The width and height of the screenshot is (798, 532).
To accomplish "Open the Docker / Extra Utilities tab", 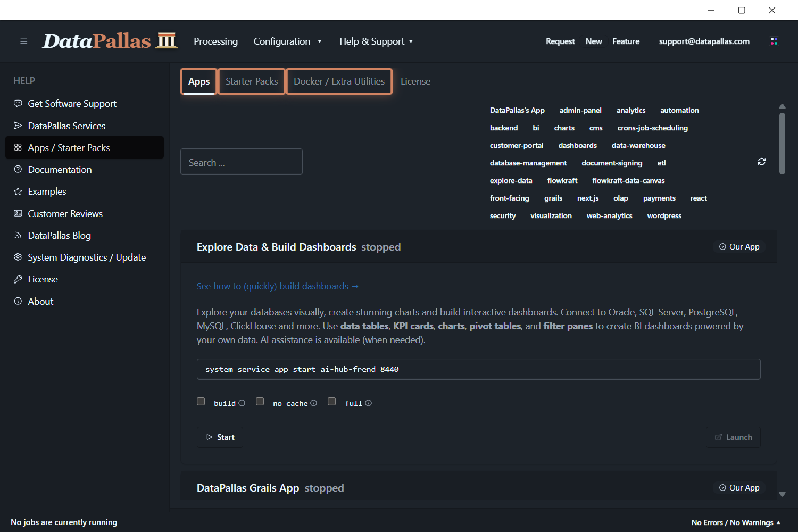I will pyautogui.click(x=339, y=81).
